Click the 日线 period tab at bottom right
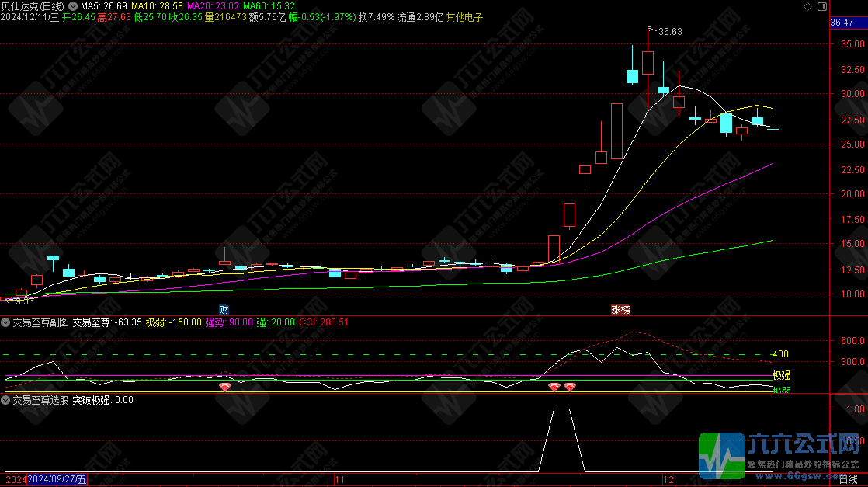This screenshot has width=868, height=487. [x=849, y=480]
